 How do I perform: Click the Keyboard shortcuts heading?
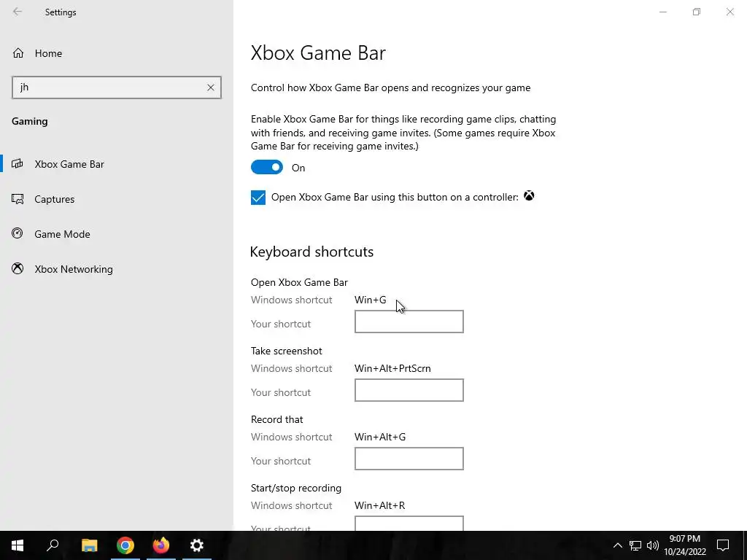point(311,252)
